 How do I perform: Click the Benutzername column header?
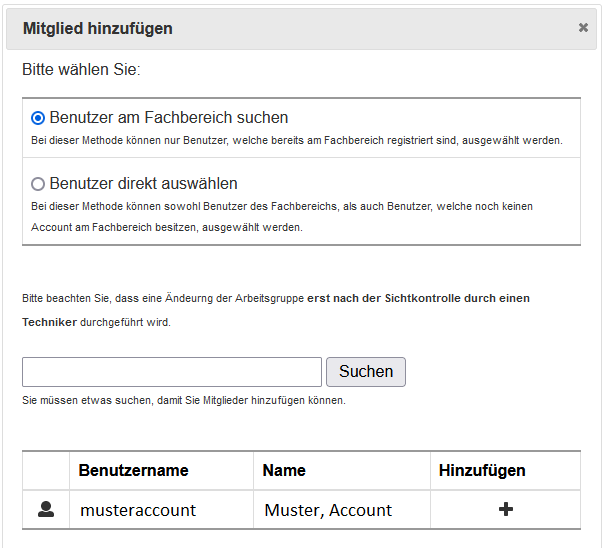coord(134,470)
